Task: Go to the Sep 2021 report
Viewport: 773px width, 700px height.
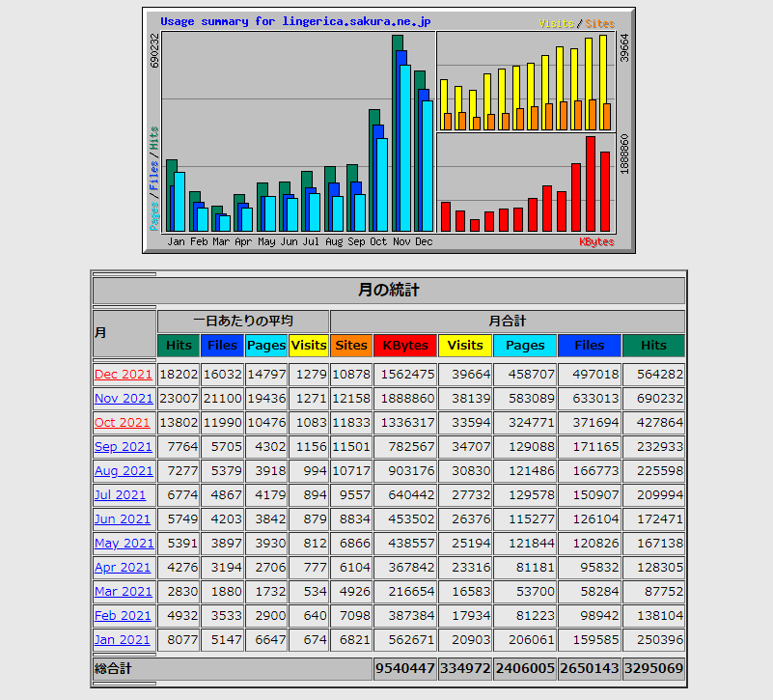Action: pyautogui.click(x=124, y=446)
